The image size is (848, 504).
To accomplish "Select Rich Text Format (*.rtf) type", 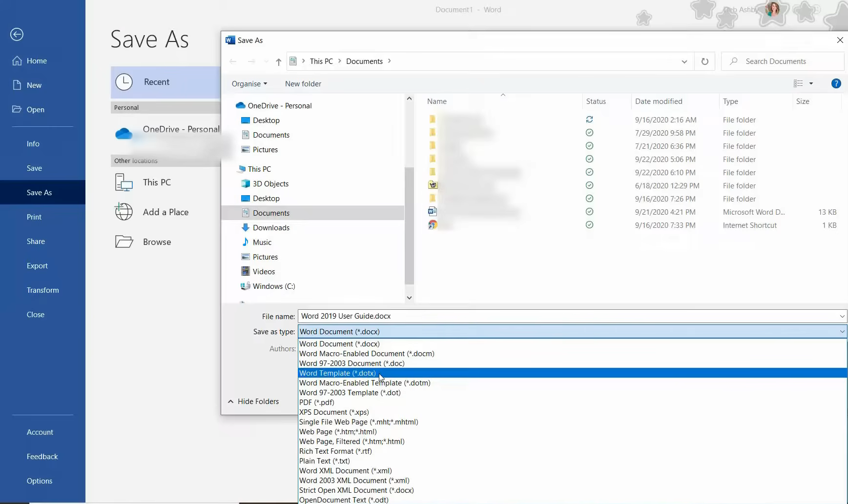I will [x=573, y=451].
